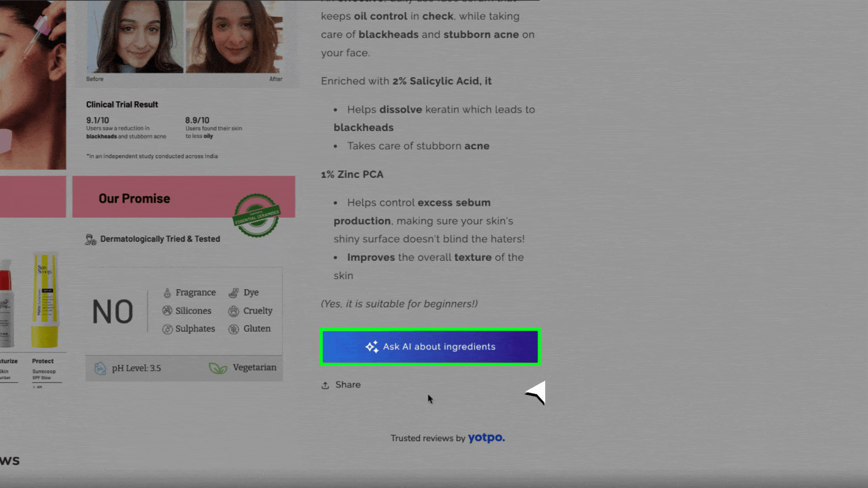The height and width of the screenshot is (488, 868).
Task: Click the Share link
Action: click(x=341, y=385)
